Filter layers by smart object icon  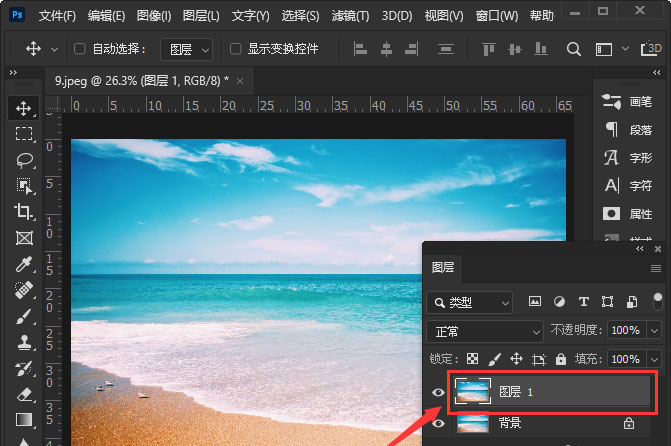pos(632,302)
